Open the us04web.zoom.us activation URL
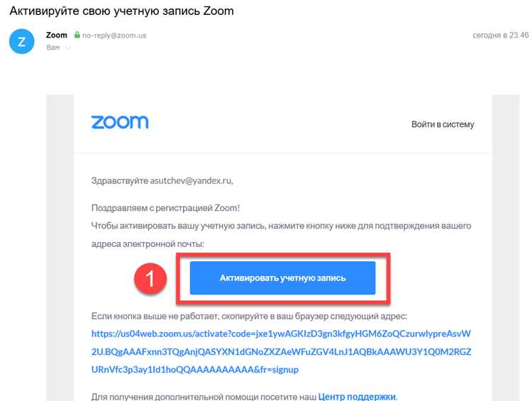 [281, 351]
